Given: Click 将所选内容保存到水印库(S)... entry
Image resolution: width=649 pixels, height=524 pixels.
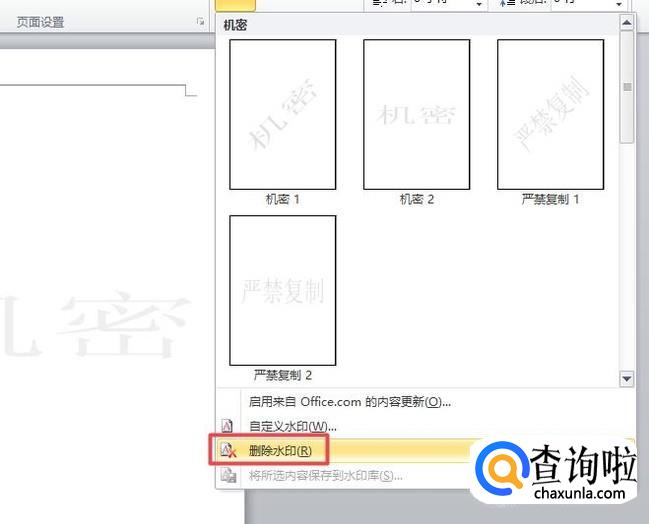Looking at the screenshot, I should point(325,476).
